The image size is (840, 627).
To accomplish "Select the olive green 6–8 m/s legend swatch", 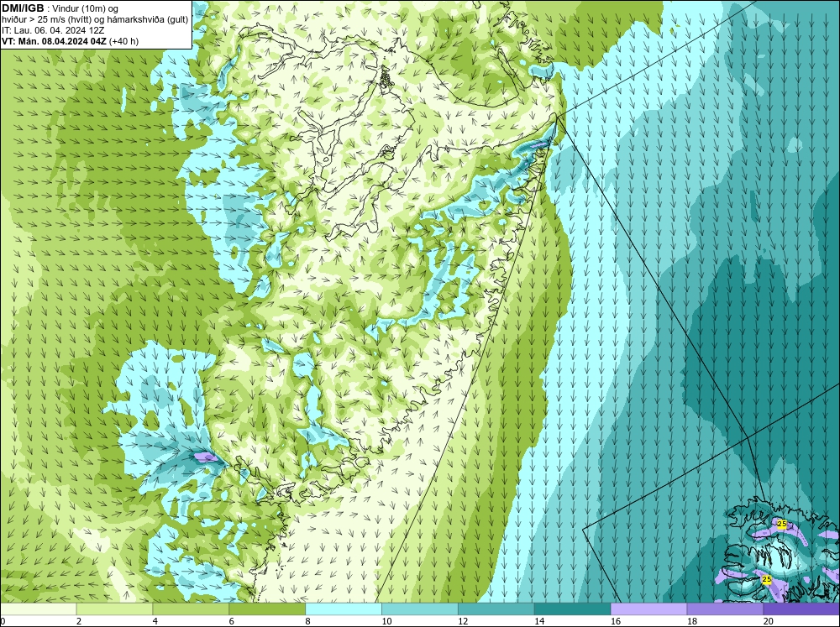I will (x=267, y=609).
